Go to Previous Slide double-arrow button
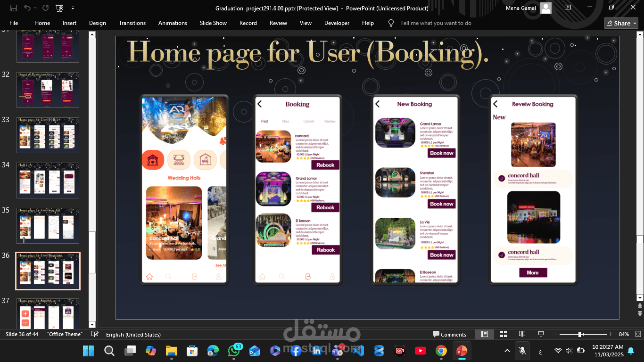 (640, 306)
